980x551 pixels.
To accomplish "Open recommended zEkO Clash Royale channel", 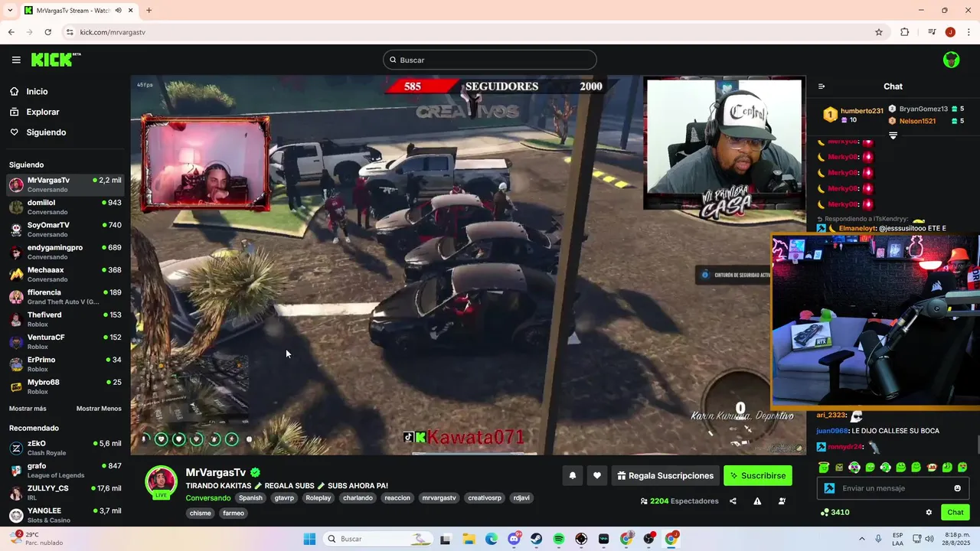I will click(65, 448).
